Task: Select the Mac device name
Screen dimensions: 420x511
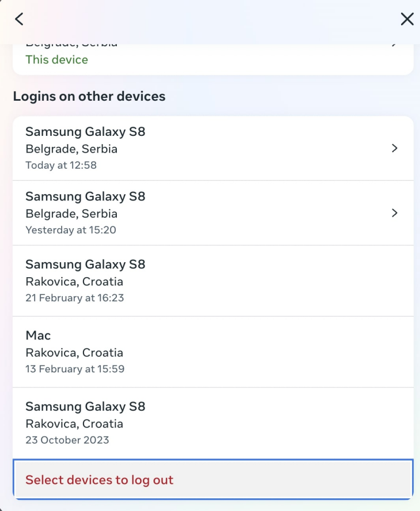Action: [38, 335]
